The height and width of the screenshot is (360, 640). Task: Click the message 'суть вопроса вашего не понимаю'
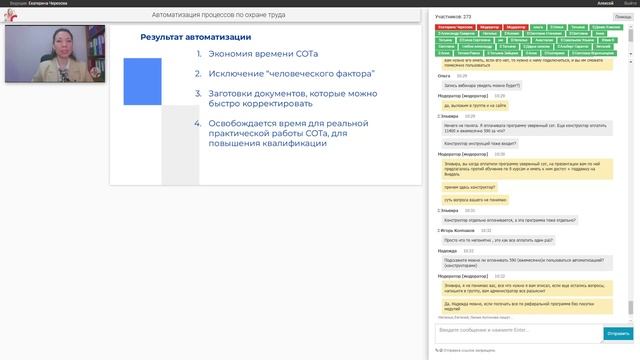475,200
